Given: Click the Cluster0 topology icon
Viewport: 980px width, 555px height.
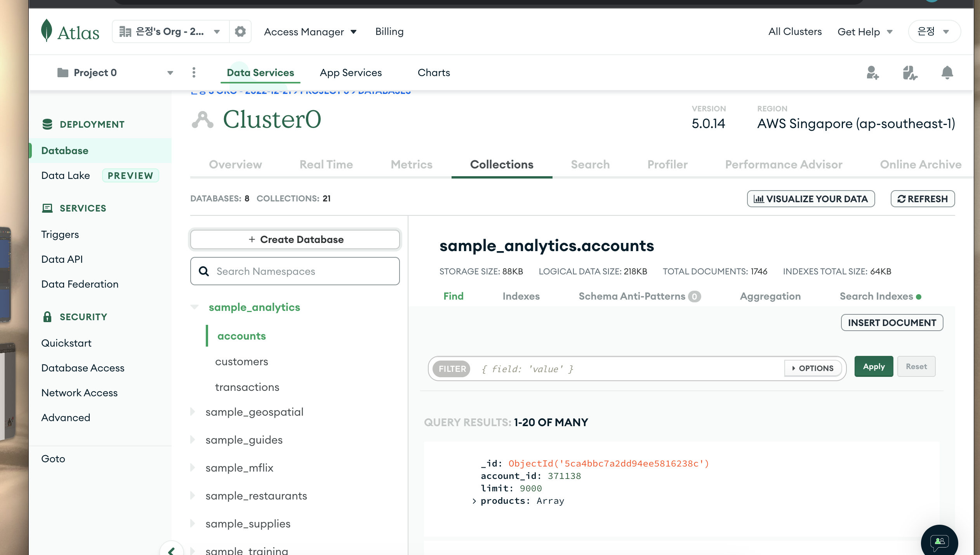Looking at the screenshot, I should [203, 120].
